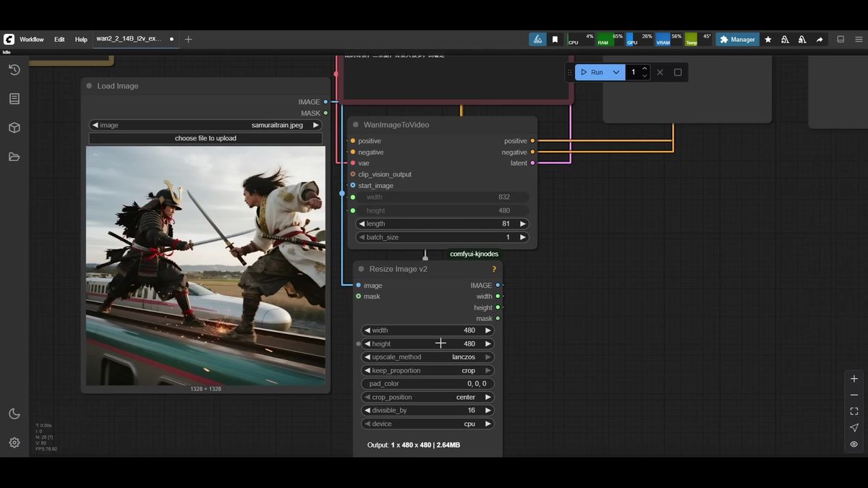Open the device cpu dropdown

427,424
